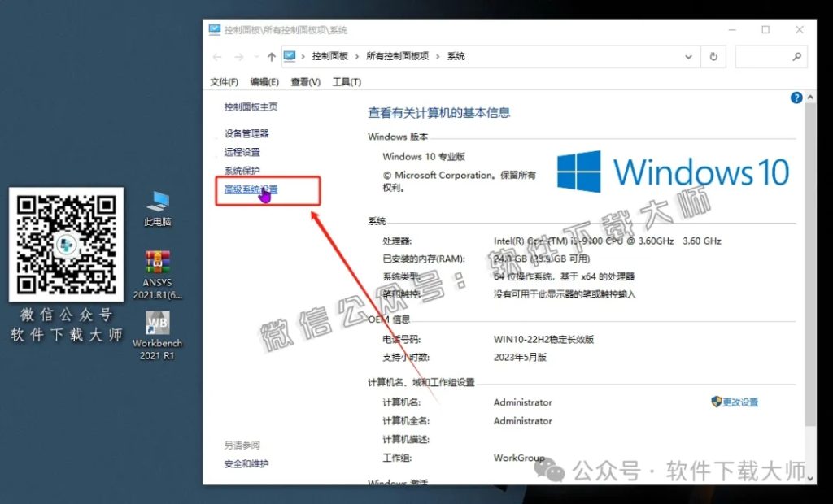Click the computer icon in address bar
The image size is (833, 504).
290,56
